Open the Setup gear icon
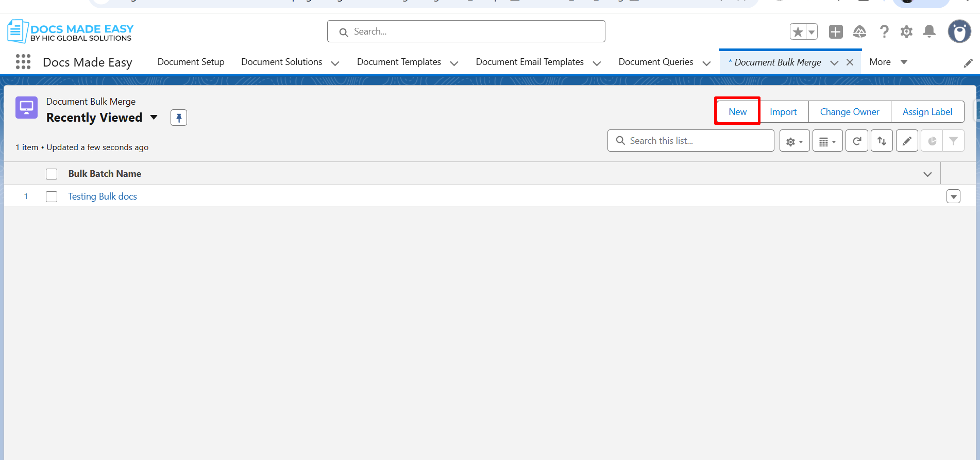This screenshot has height=460, width=980. pos(906,31)
